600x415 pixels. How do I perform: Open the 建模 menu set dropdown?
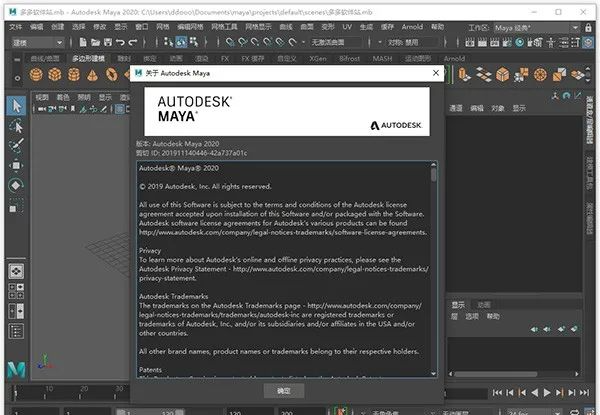point(37,42)
